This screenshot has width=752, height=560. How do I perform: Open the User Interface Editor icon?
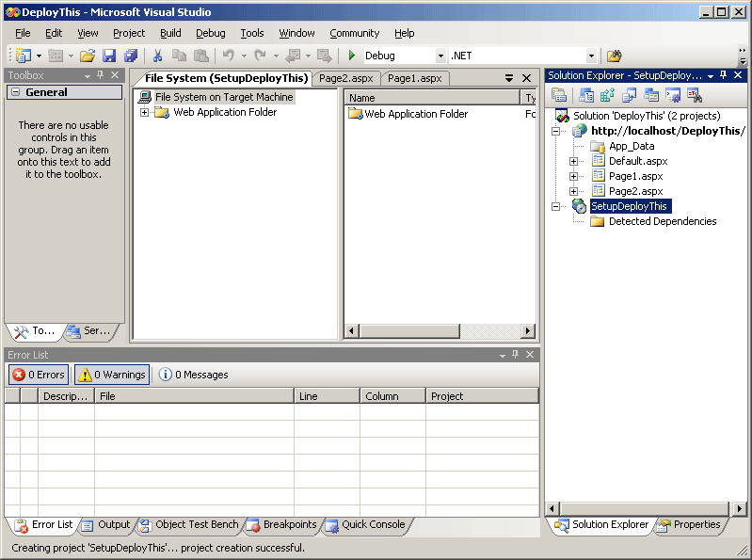point(650,95)
